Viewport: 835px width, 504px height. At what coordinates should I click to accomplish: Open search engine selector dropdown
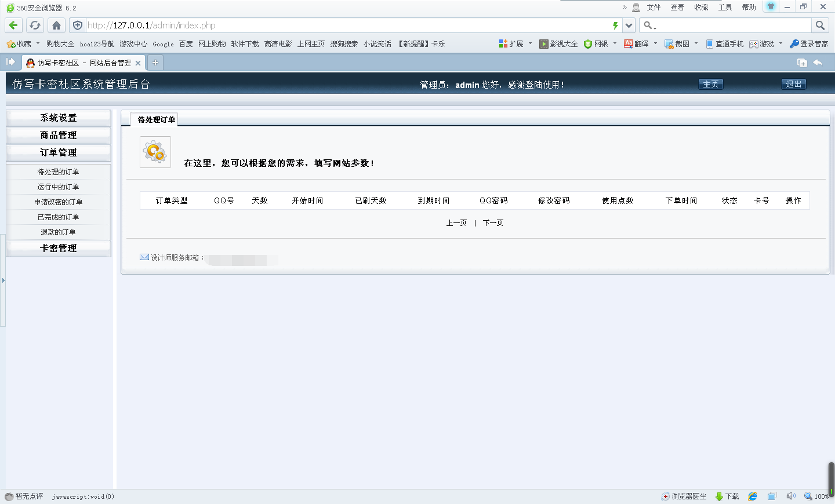650,25
